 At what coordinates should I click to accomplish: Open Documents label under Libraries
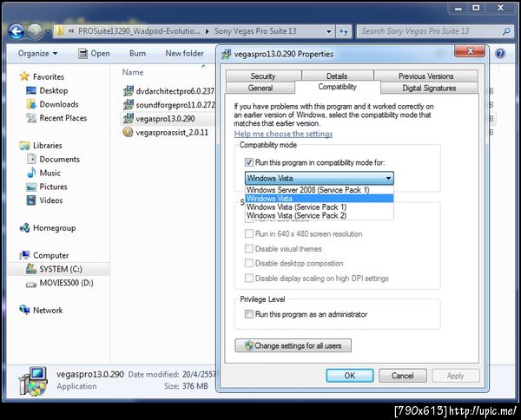tap(59, 160)
